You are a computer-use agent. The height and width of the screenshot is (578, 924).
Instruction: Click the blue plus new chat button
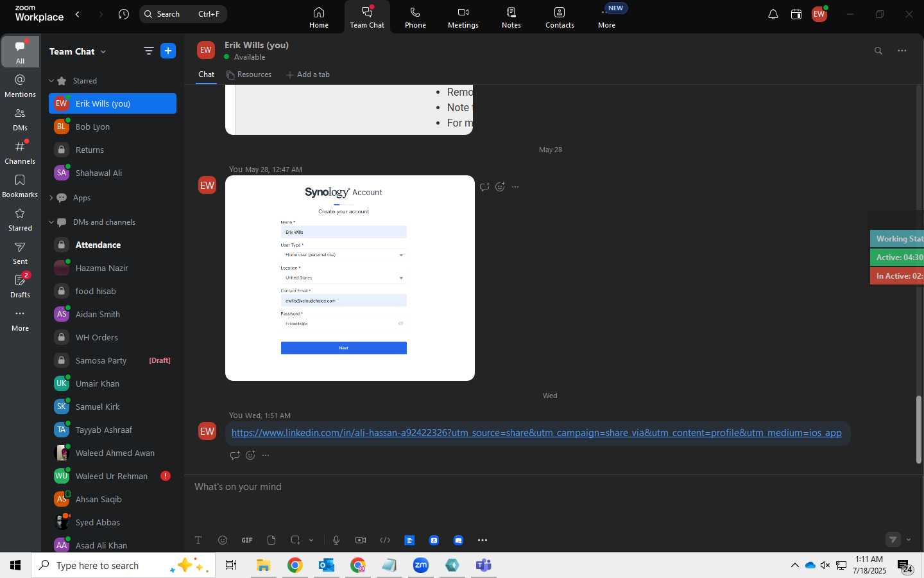[168, 51]
